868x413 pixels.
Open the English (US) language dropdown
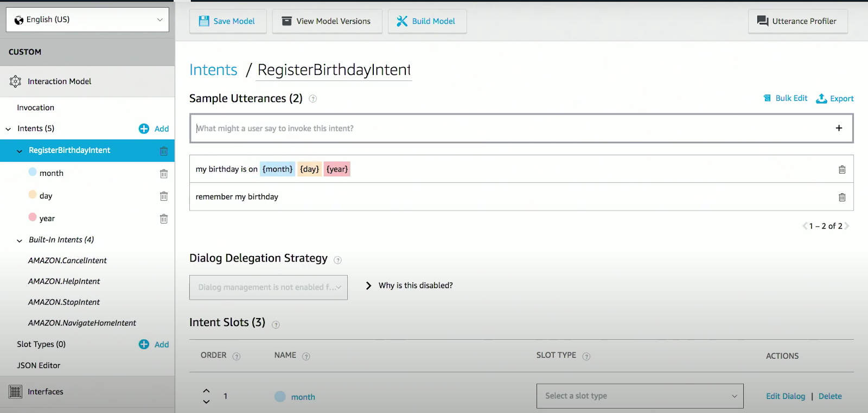pyautogui.click(x=87, y=20)
